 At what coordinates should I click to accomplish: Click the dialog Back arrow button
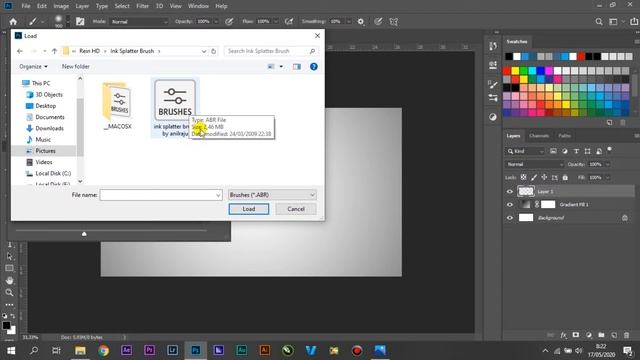20,51
